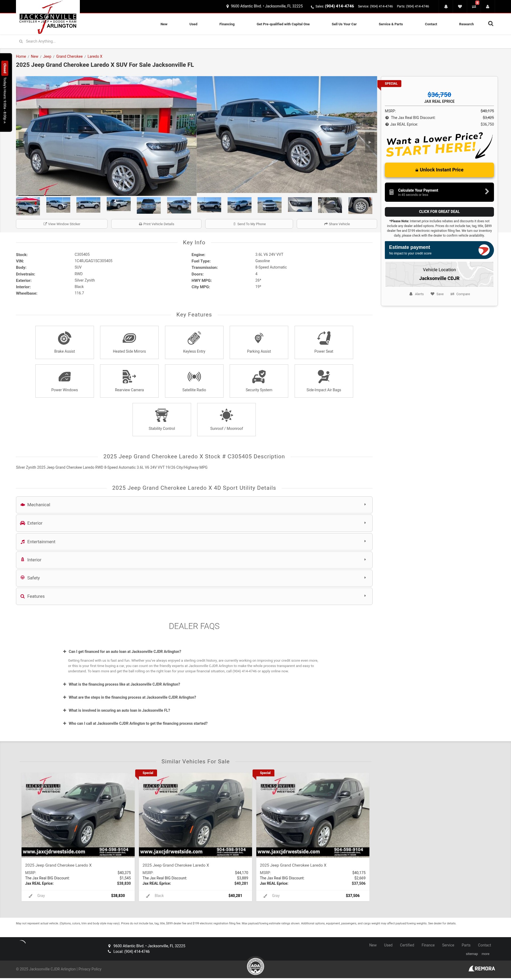Click the Vehicle Location map
The image size is (511, 980).
click(439, 274)
